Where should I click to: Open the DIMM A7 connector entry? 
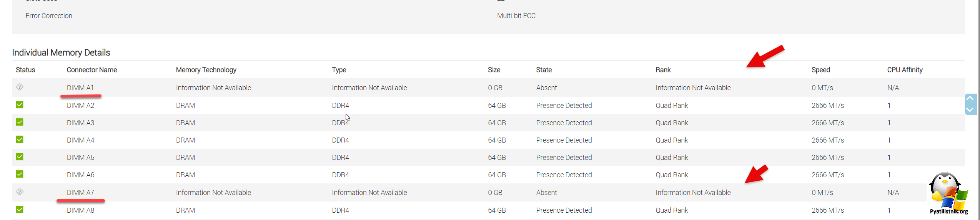[80, 193]
